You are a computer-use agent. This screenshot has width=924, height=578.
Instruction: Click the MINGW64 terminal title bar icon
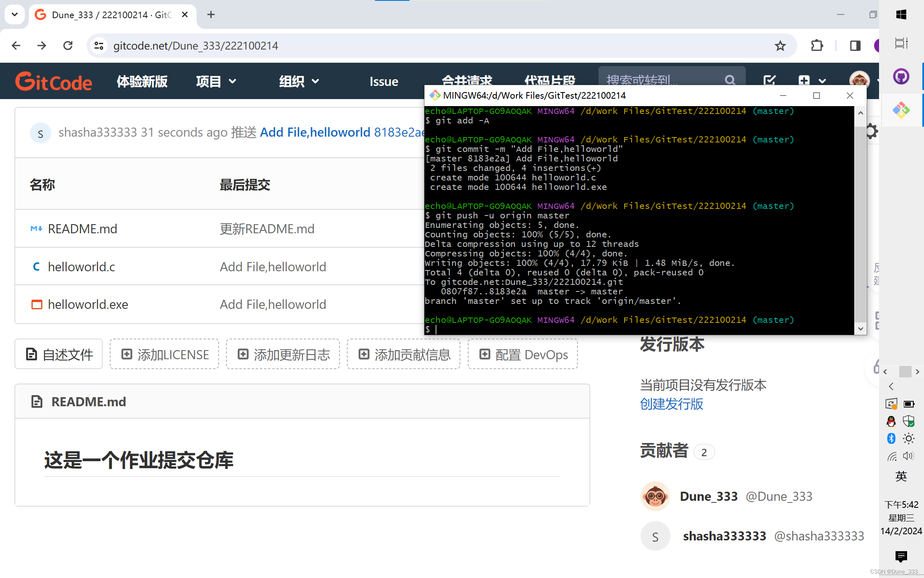click(434, 95)
